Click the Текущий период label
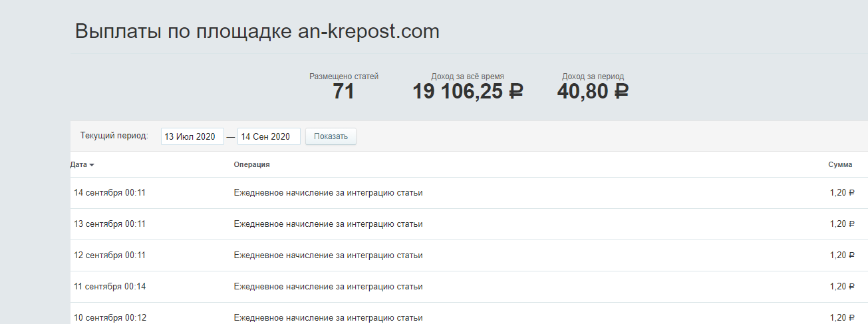 pyautogui.click(x=114, y=136)
